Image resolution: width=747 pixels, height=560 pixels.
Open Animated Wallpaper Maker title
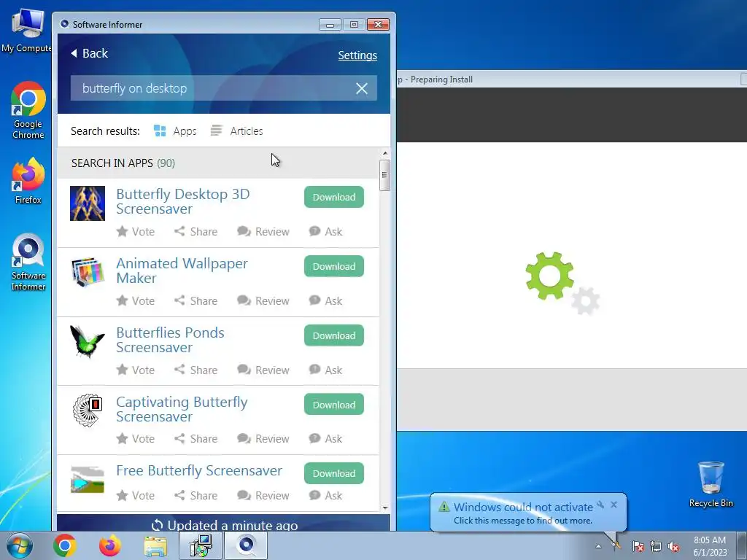click(x=182, y=271)
